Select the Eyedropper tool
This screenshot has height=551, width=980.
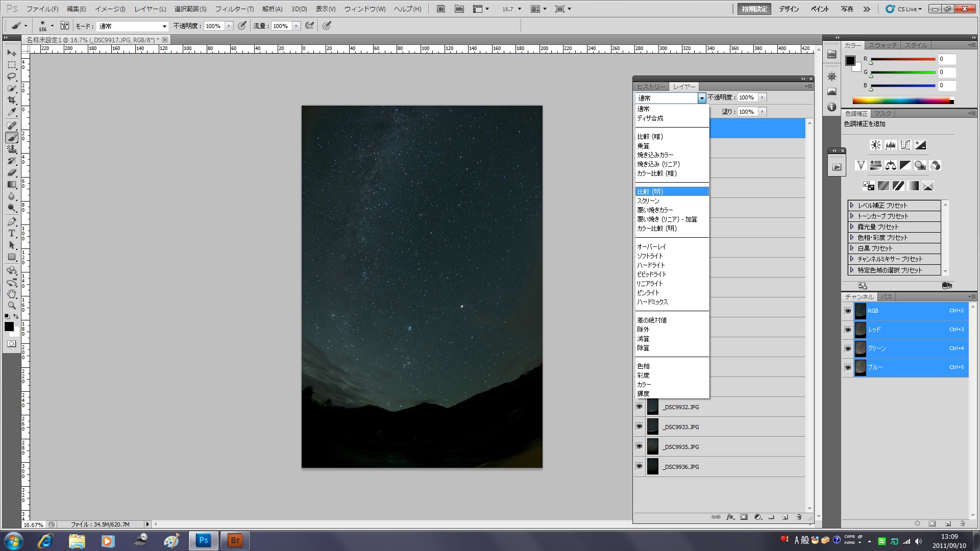pyautogui.click(x=12, y=112)
